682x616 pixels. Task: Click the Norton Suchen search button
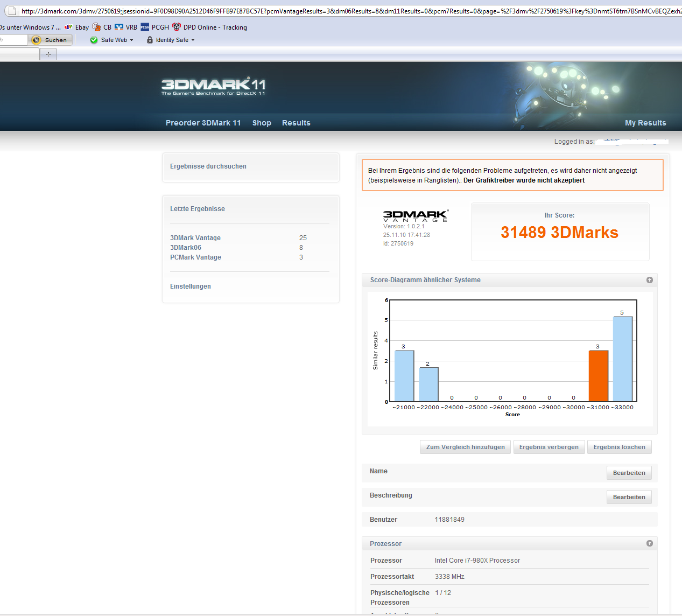click(x=50, y=40)
